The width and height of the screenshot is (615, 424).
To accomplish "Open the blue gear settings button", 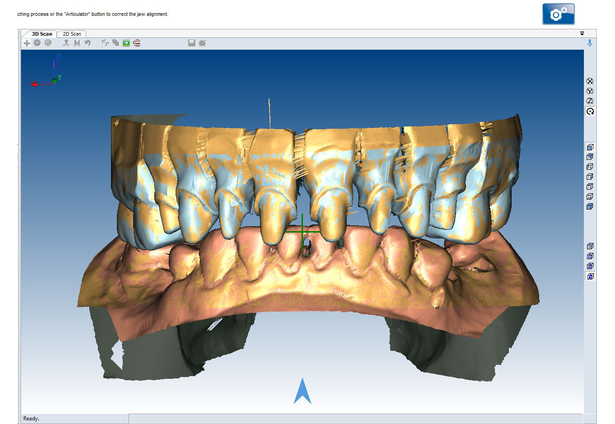I will pos(559,14).
